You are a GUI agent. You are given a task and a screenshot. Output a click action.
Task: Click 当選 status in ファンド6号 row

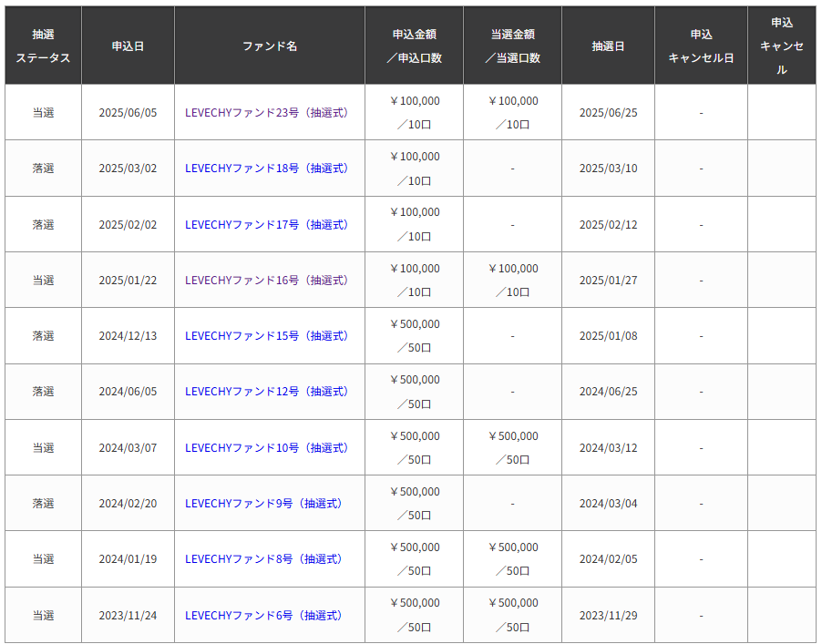pos(43,615)
